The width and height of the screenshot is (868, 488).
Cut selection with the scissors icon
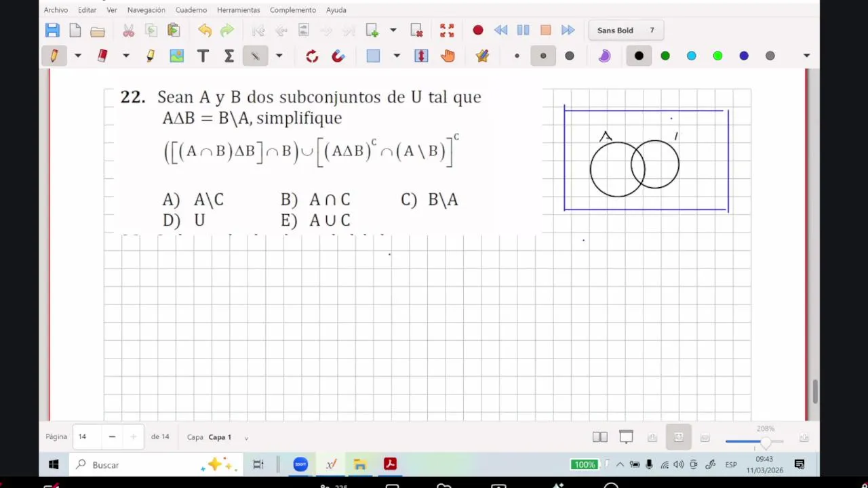click(128, 30)
